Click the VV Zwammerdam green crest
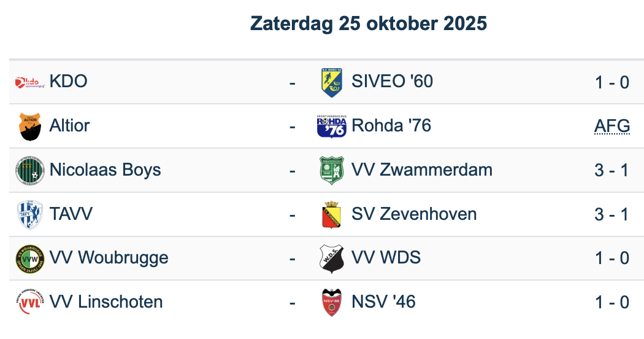This screenshot has width=644, height=339. (x=332, y=170)
